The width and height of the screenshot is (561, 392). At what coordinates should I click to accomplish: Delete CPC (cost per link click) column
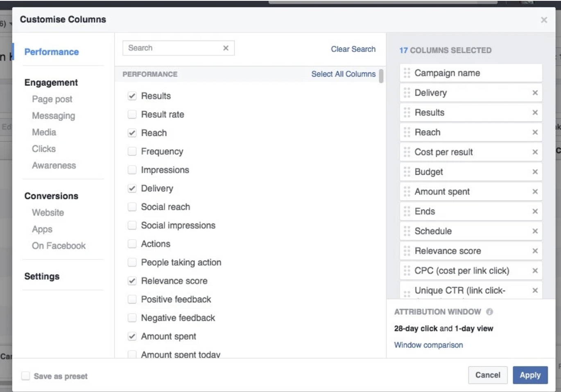pyautogui.click(x=535, y=270)
